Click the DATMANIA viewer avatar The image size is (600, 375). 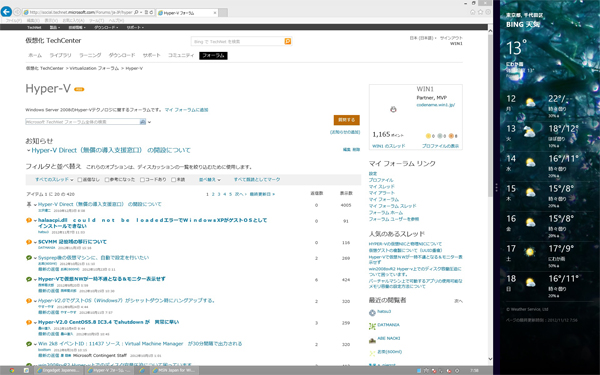(372, 326)
